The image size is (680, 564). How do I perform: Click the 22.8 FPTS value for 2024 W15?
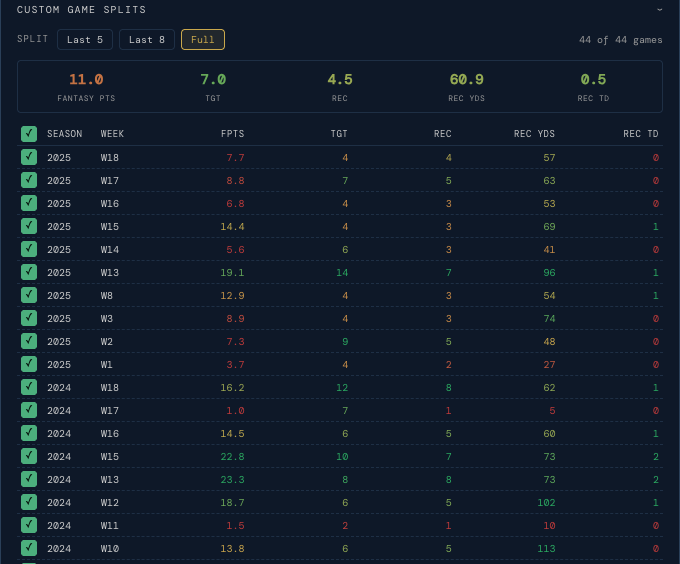(232, 456)
